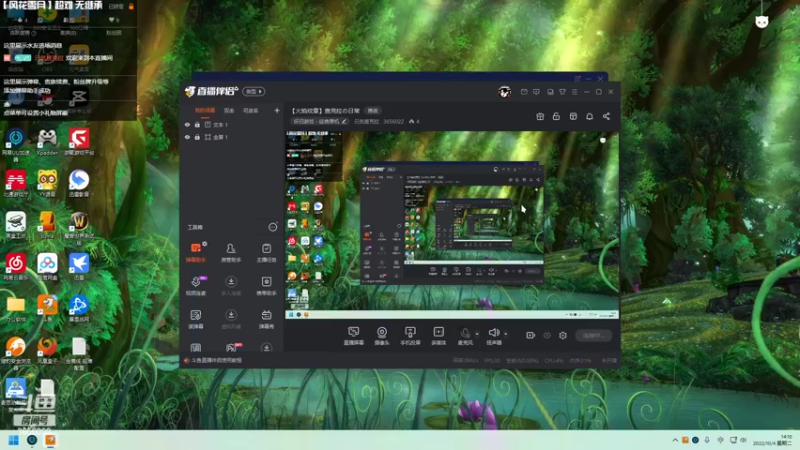The image size is (800, 450).
Task: Click the 直播伴侣 taskbar app icon
Action: pyautogui.click(x=50, y=440)
